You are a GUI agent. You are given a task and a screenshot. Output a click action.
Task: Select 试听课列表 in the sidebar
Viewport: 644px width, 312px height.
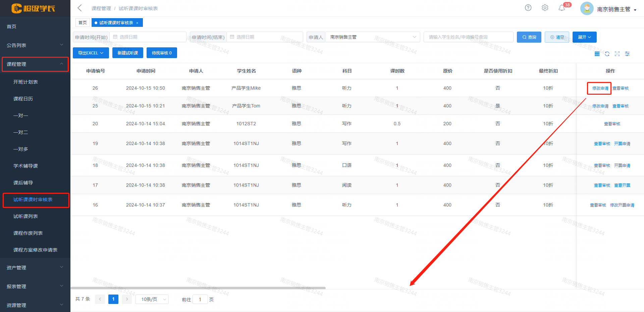25,216
